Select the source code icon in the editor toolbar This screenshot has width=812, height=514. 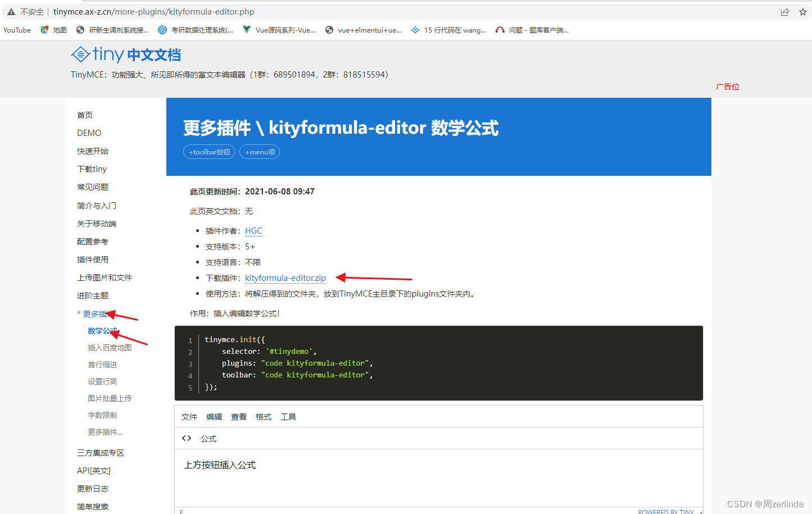click(x=187, y=438)
